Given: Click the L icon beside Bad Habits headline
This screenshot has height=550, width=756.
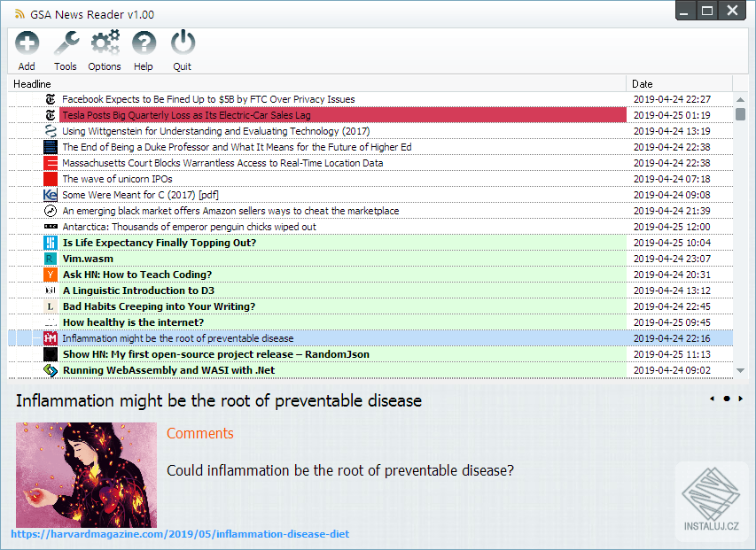Looking at the screenshot, I should coord(51,306).
